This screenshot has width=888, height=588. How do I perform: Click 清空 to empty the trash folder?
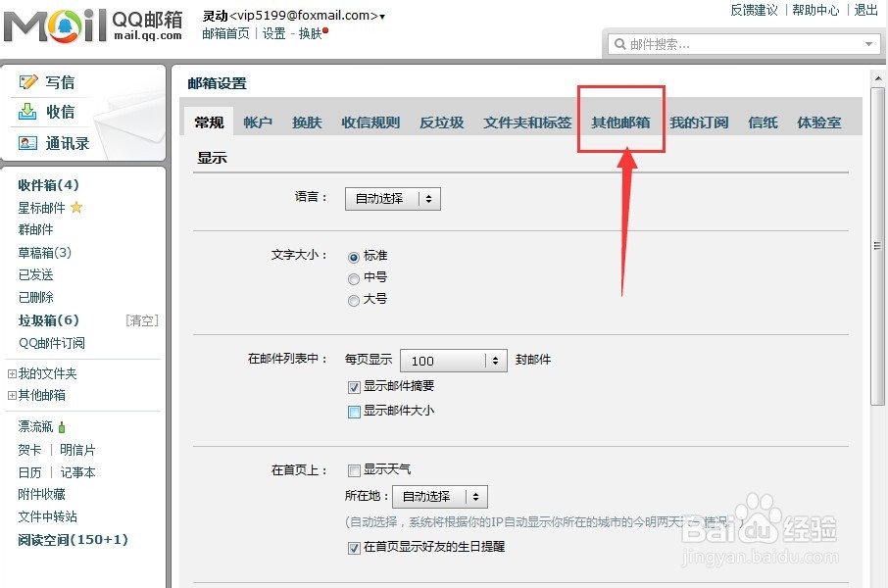pyautogui.click(x=140, y=319)
